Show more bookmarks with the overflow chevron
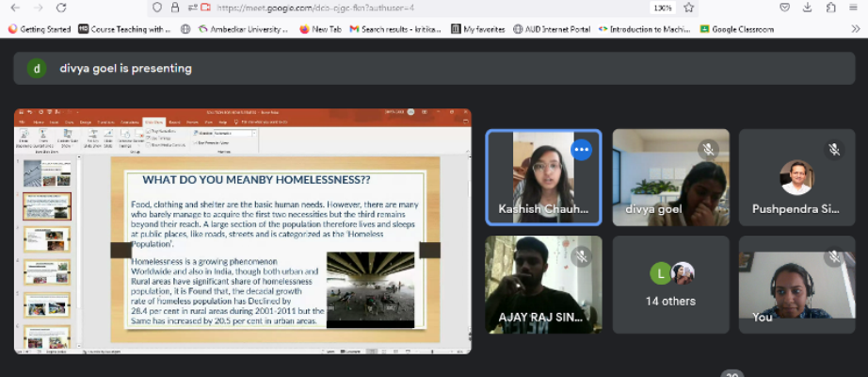 pos(855,29)
